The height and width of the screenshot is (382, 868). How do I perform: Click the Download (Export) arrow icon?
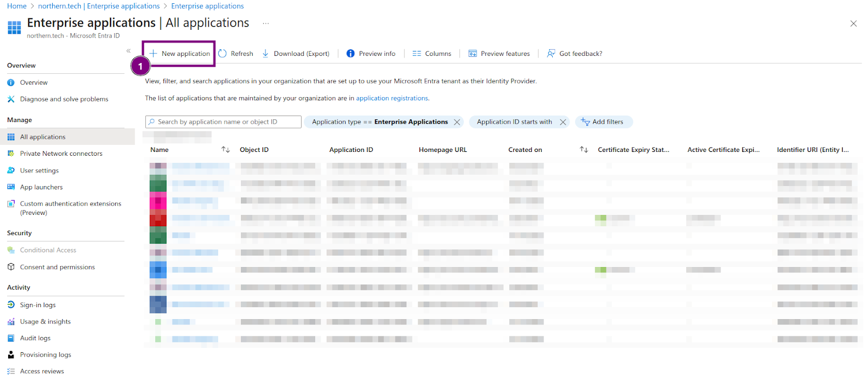pyautogui.click(x=265, y=54)
